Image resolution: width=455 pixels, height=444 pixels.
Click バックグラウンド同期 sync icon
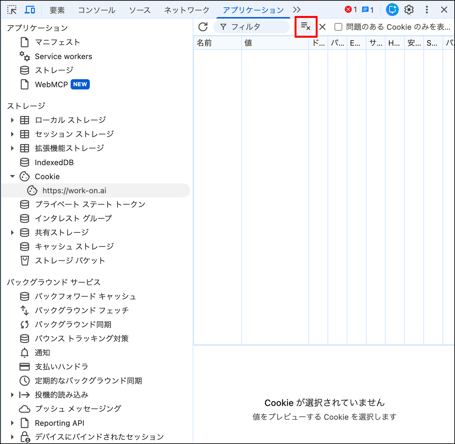pos(25,324)
